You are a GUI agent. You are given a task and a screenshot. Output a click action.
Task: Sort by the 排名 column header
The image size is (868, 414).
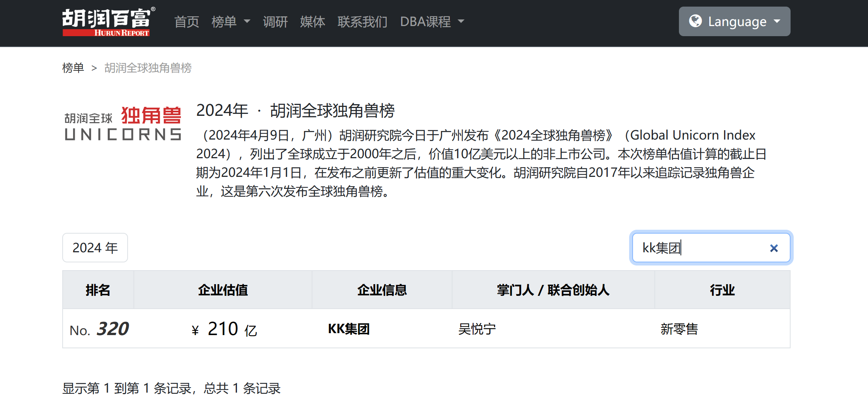click(98, 290)
